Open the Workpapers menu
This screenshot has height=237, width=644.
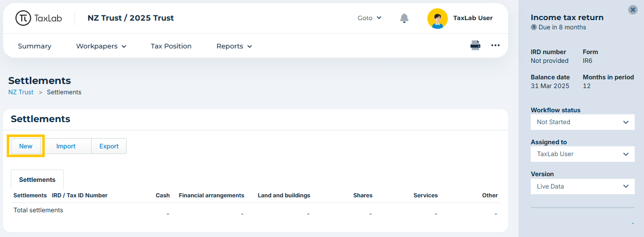101,46
